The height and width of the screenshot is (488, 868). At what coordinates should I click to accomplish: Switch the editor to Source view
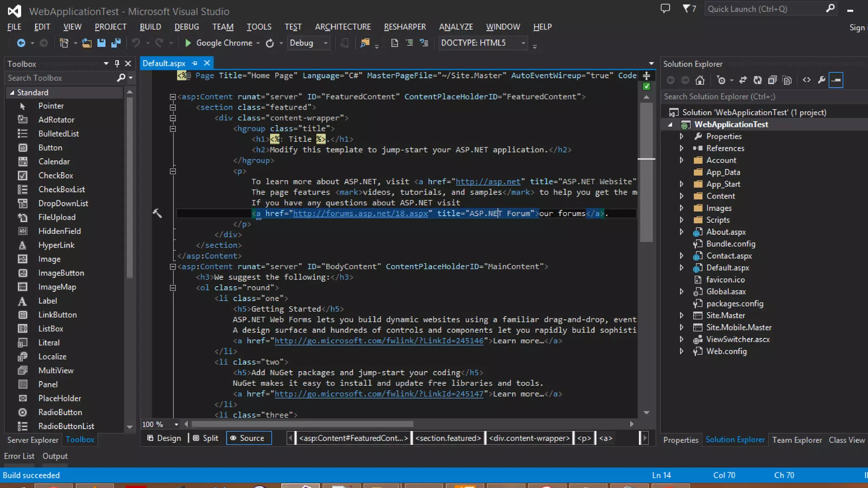[248, 438]
